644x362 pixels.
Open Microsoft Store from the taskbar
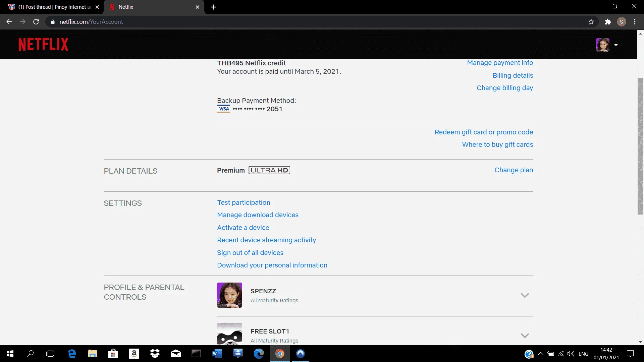point(113,354)
